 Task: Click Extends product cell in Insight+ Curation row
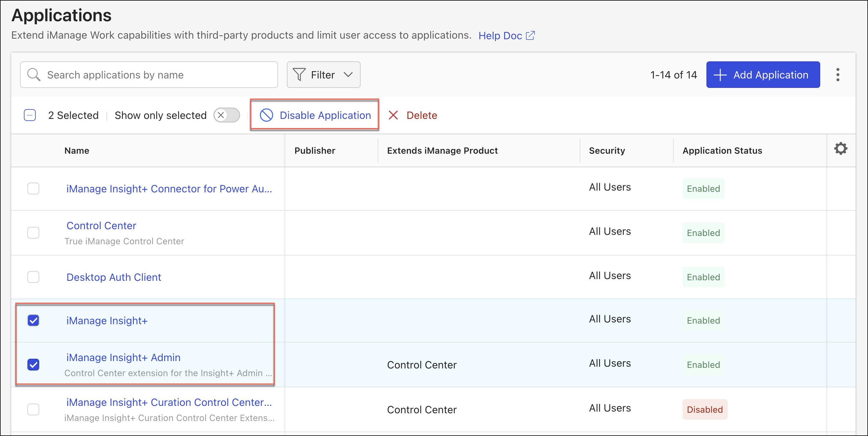point(422,409)
